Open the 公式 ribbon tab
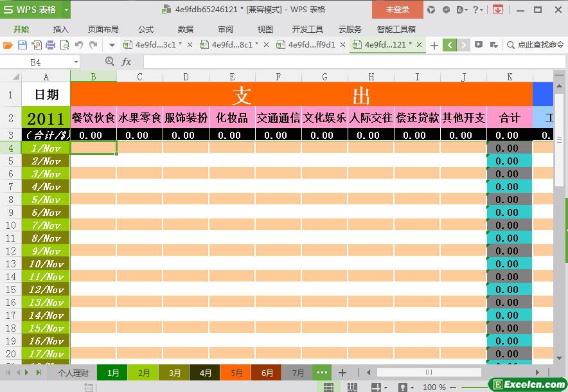The width and height of the screenshot is (568, 392). pos(146,29)
